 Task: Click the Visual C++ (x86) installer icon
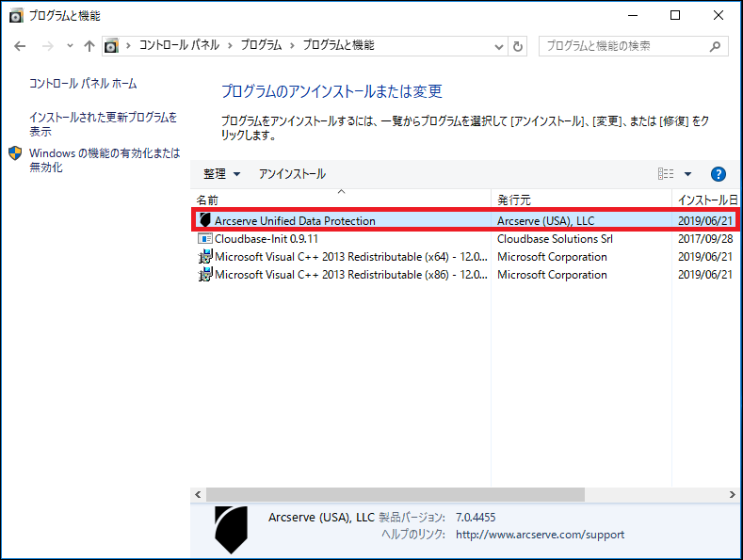204,274
